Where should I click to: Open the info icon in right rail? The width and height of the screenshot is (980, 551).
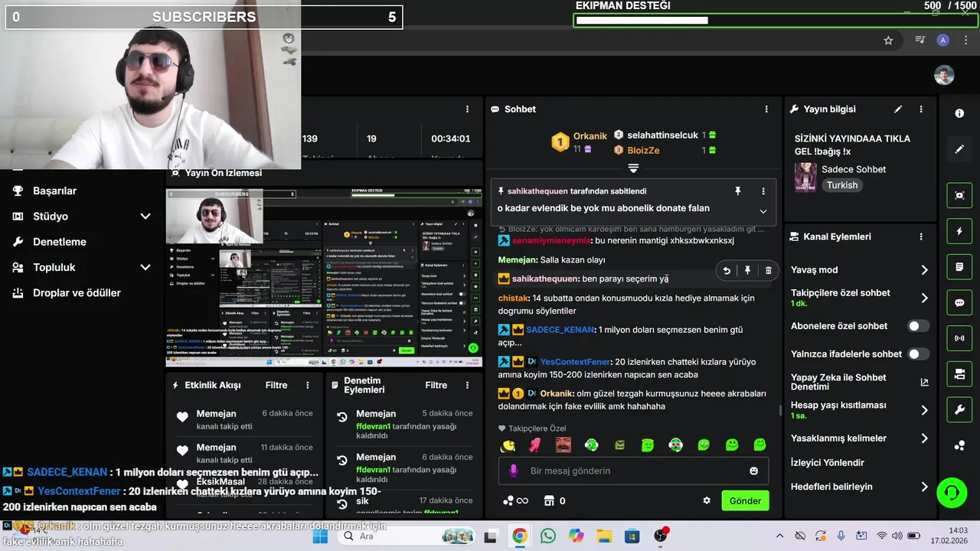(959, 113)
